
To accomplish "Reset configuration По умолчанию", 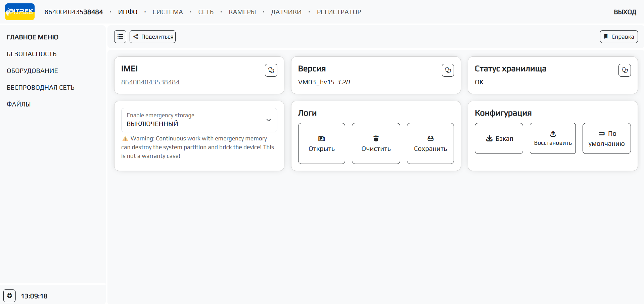I will pyautogui.click(x=606, y=138).
